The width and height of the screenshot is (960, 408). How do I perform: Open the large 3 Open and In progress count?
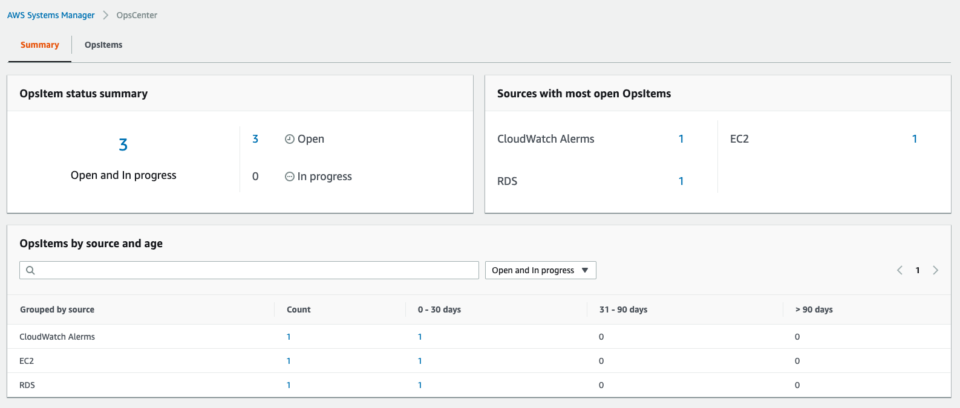click(123, 145)
